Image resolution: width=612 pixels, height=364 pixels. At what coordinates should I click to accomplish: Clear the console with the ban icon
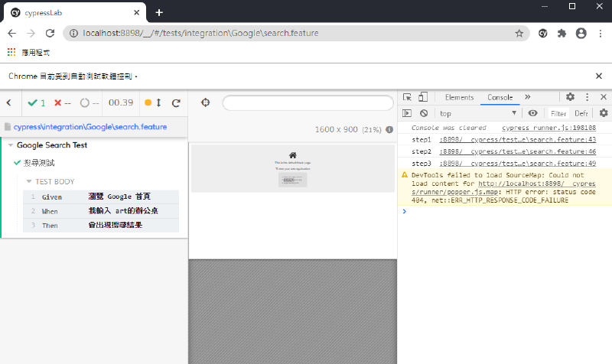tap(423, 113)
